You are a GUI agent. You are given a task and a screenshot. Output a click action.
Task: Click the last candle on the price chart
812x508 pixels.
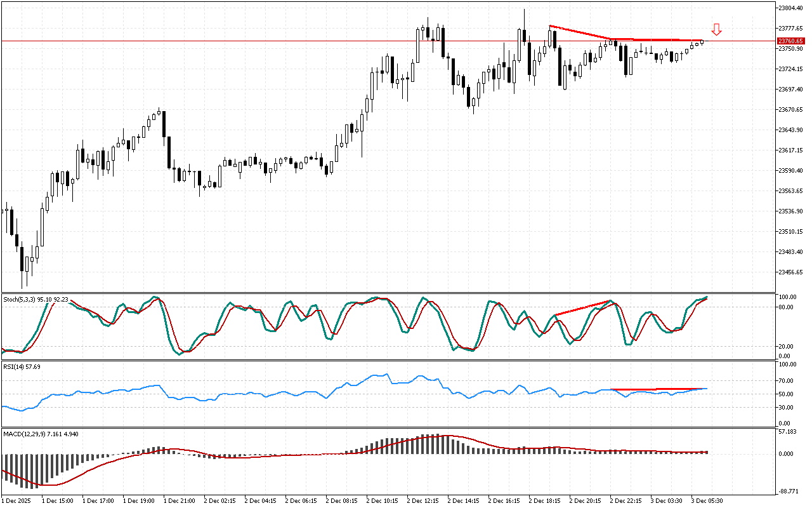pos(702,42)
